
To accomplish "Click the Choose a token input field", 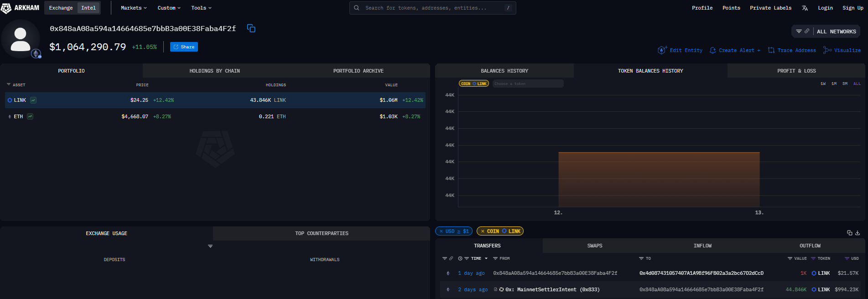I will point(528,84).
